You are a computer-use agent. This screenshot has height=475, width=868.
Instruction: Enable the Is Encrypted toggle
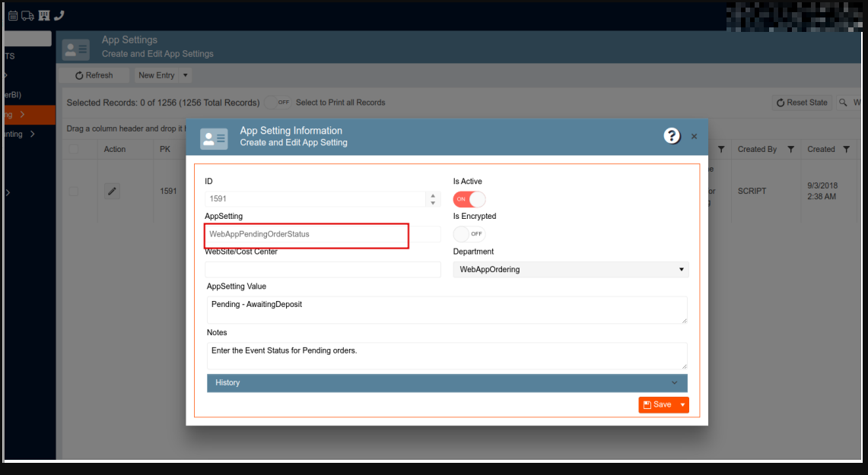coord(469,234)
